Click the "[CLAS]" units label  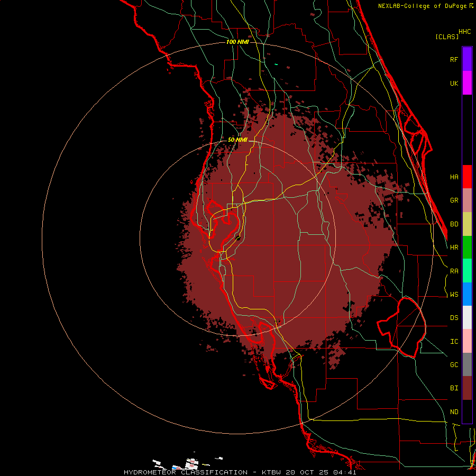pos(447,36)
